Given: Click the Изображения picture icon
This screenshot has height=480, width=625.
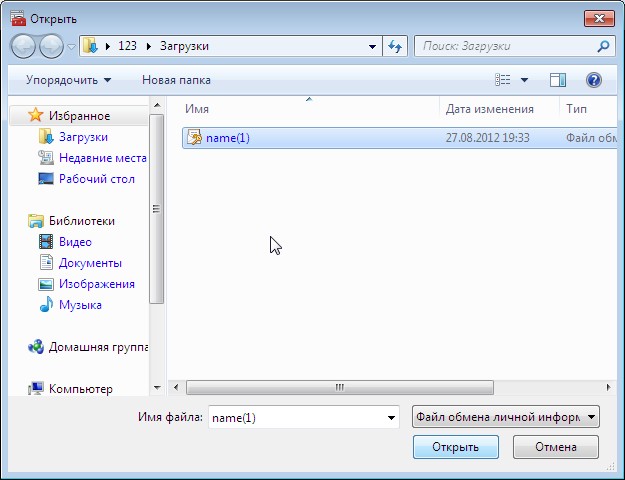Looking at the screenshot, I should (x=46, y=284).
